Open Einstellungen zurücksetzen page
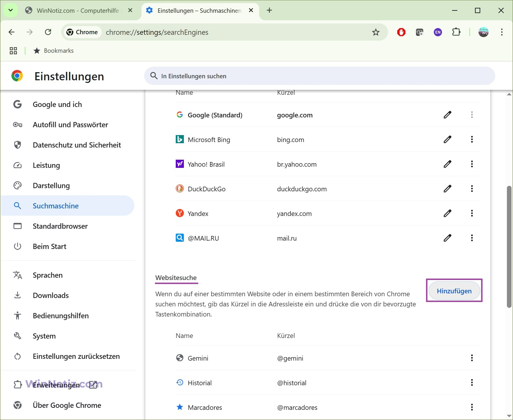The image size is (513, 420). point(68,356)
